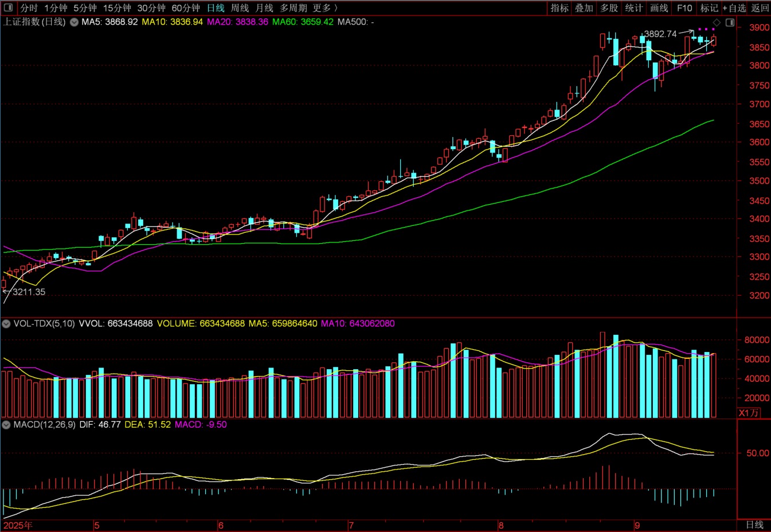Click 返回 back button

(x=760, y=8)
